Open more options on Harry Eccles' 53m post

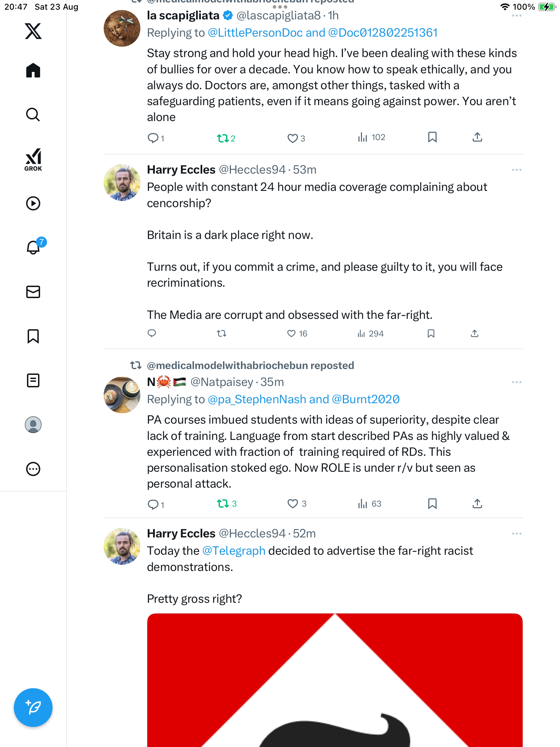tap(516, 170)
